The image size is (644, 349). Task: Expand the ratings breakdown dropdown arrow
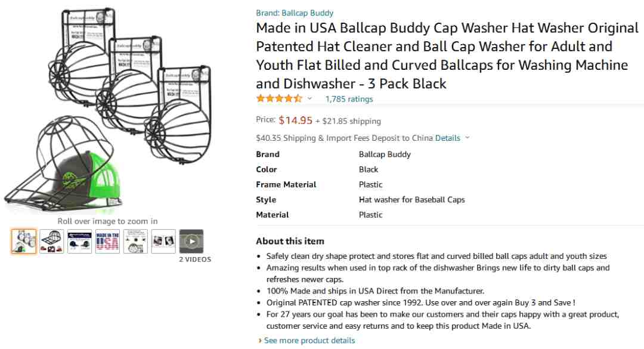pyautogui.click(x=309, y=98)
